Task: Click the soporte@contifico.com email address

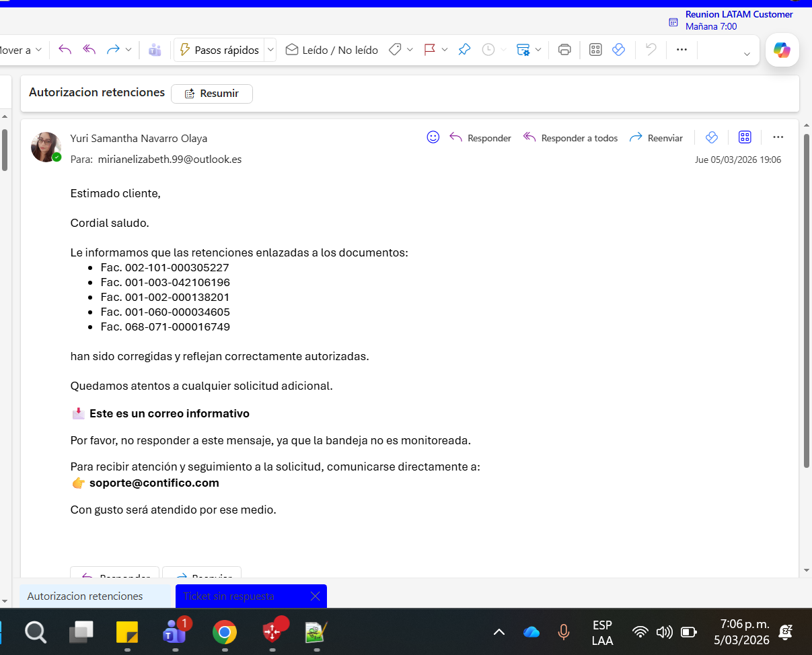Action: click(154, 483)
